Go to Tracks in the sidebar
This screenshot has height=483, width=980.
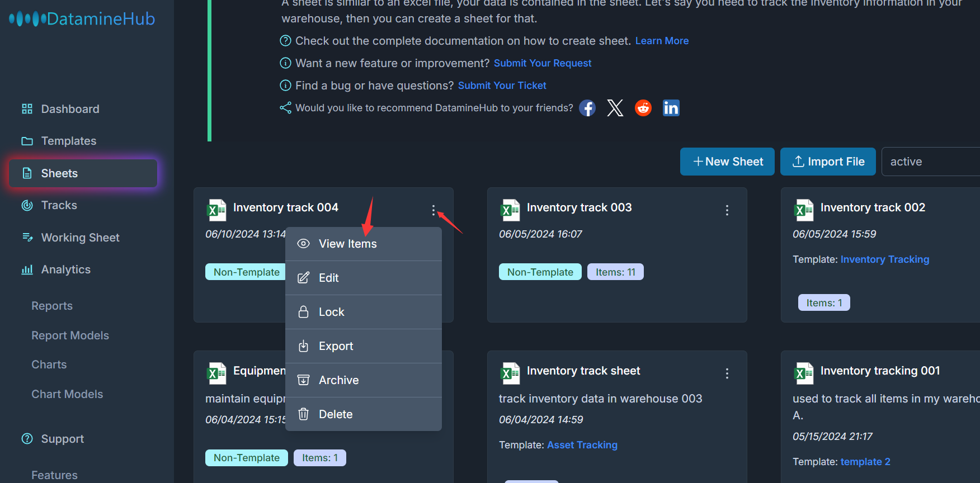coord(59,205)
